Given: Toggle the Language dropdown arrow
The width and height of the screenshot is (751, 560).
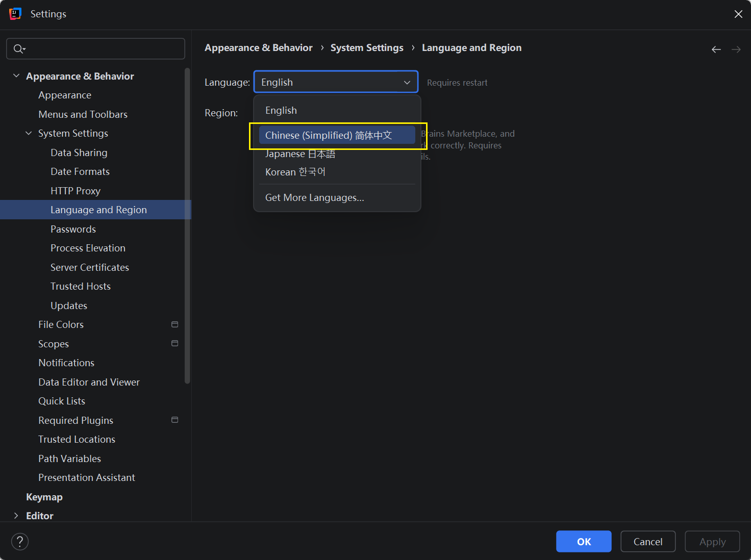Looking at the screenshot, I should click(x=407, y=82).
